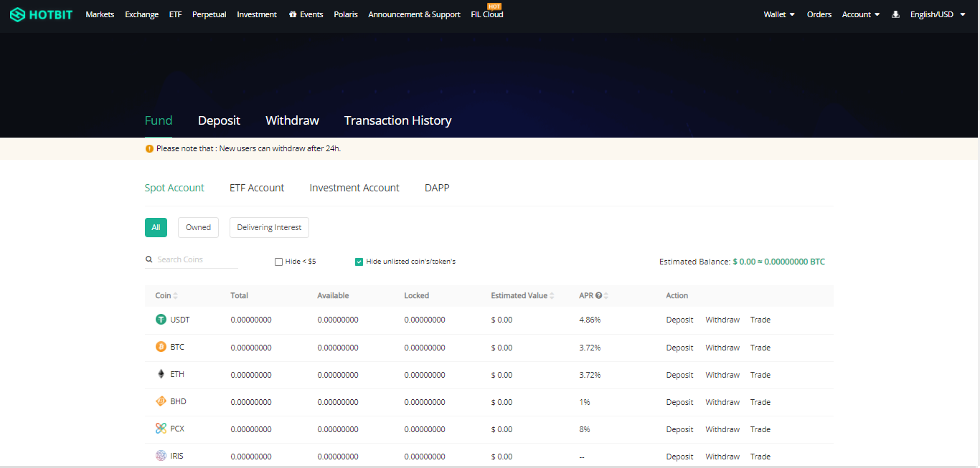Open the Markets menu item
The image size is (980, 468).
click(x=100, y=14)
